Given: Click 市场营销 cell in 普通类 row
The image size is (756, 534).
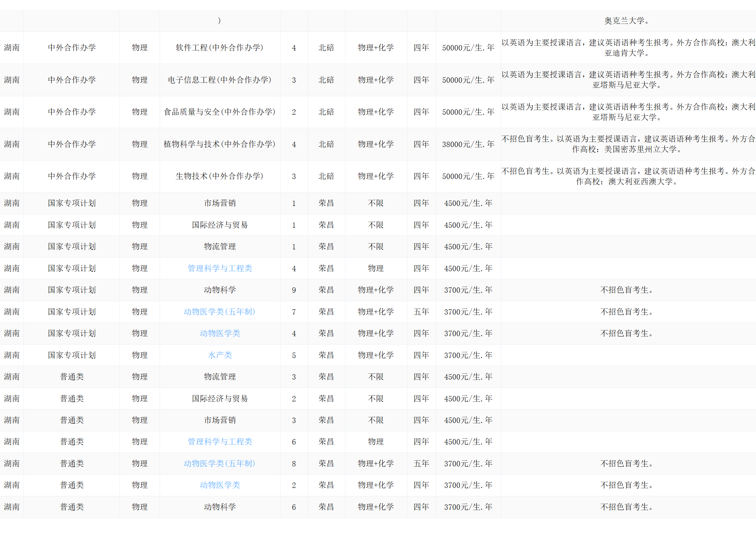Looking at the screenshot, I should (x=220, y=420).
